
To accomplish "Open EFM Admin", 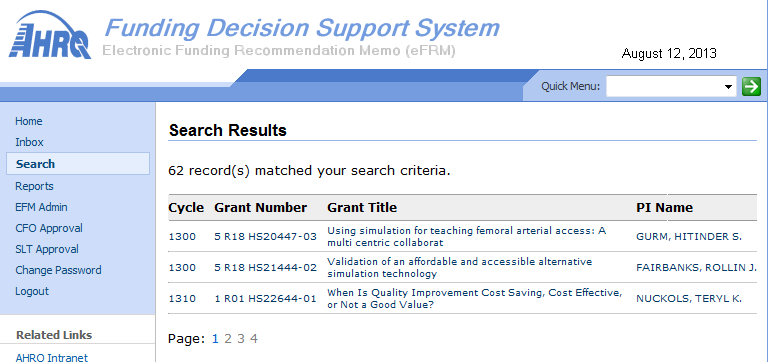I will click(41, 207).
